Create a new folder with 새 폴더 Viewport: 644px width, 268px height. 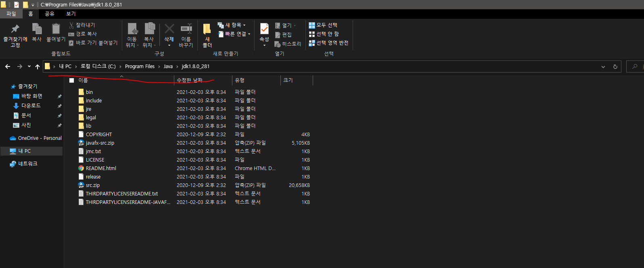click(x=207, y=35)
